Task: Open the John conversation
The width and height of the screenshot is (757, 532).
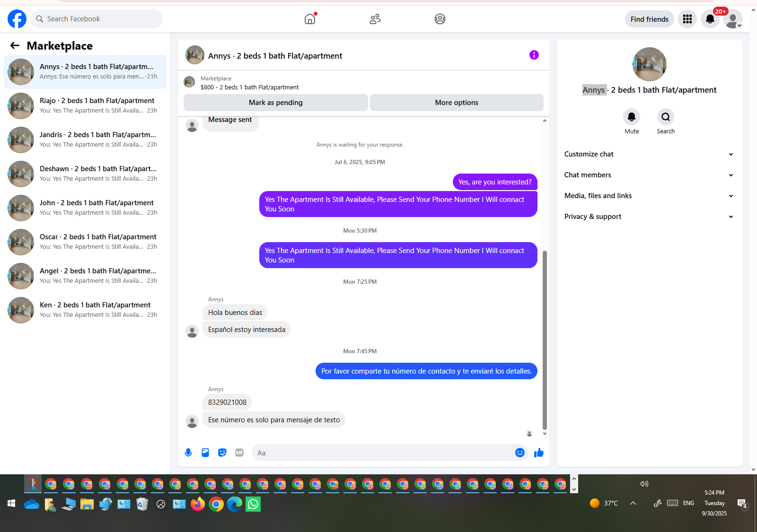Action: [x=85, y=208]
